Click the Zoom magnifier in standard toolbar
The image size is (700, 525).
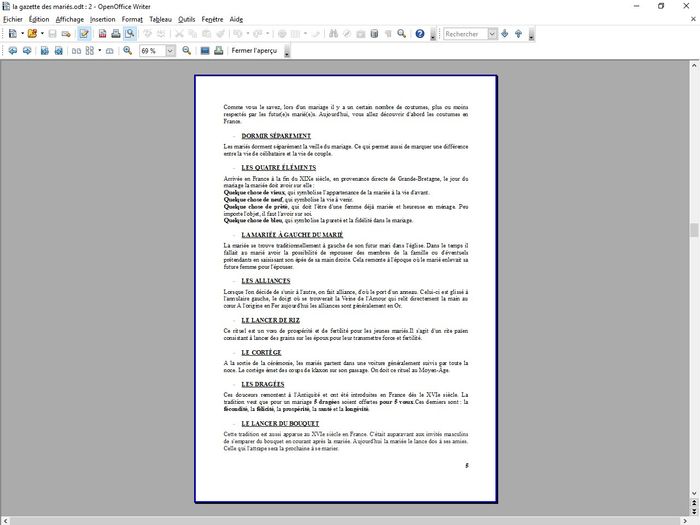point(402,33)
